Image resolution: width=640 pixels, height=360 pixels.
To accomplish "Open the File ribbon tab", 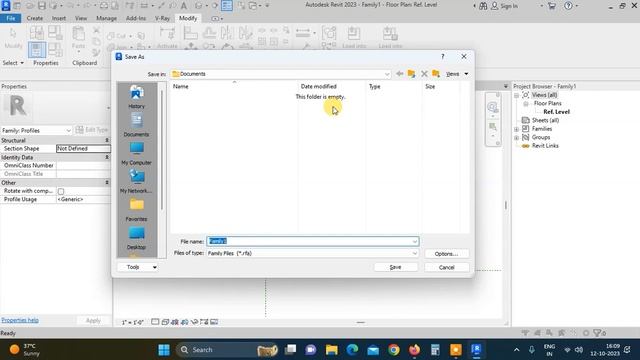I will 11,18.
